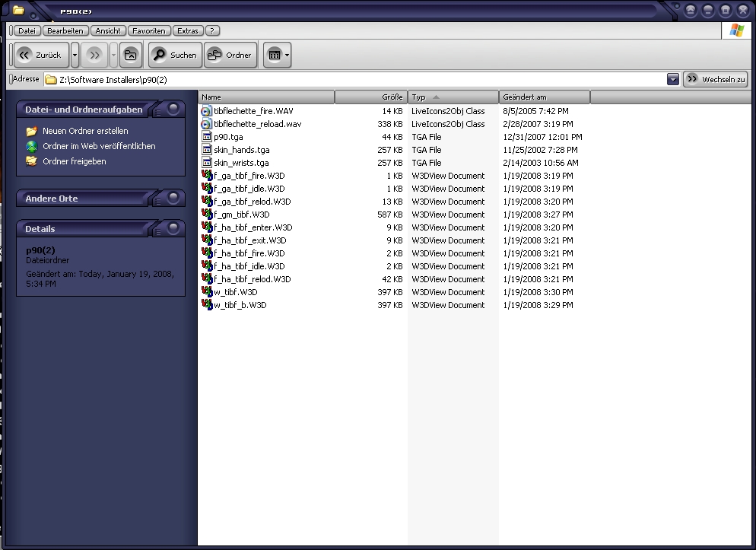Image resolution: width=756 pixels, height=550 pixels.
Task: Select the p90.tga file icon
Action: (207, 137)
